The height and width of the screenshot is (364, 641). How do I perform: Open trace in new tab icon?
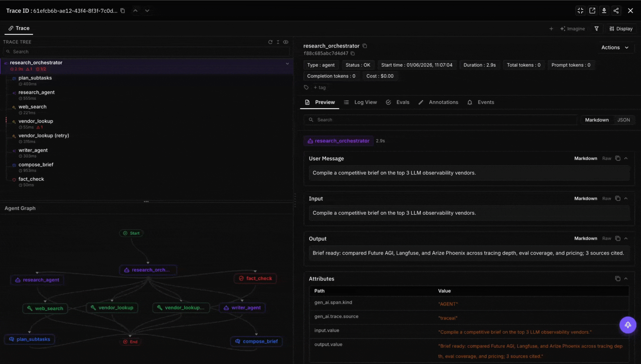coord(592,11)
